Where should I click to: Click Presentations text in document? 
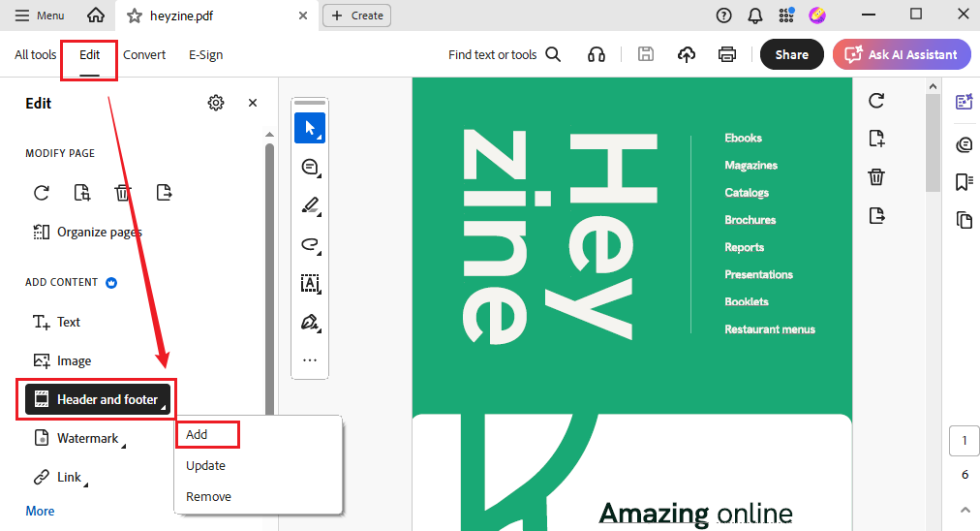coord(758,274)
